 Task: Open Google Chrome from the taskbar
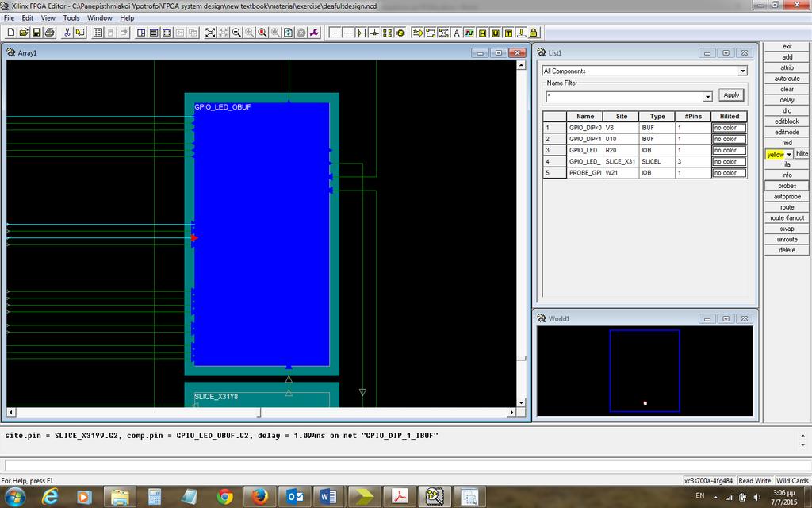(x=224, y=497)
